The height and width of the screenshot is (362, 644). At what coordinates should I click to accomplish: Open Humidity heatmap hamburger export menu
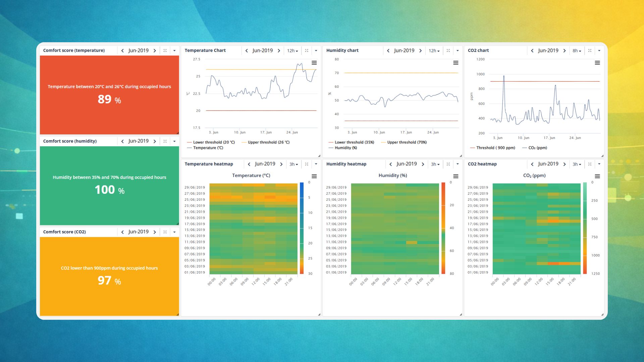click(456, 176)
